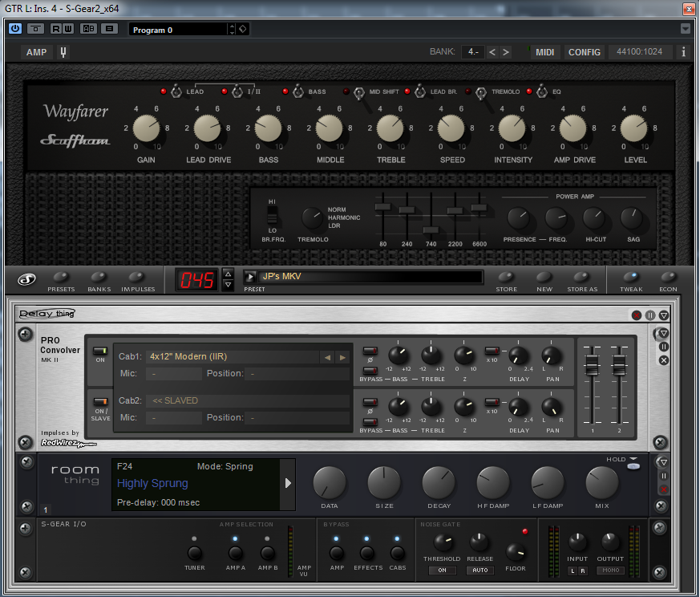
Task: Open IMPULSES browser button
Action: click(x=137, y=278)
